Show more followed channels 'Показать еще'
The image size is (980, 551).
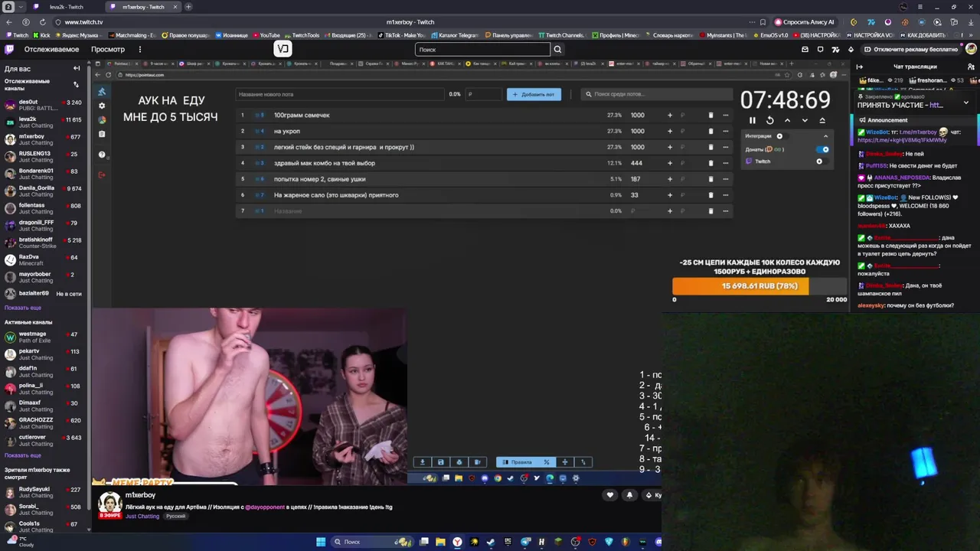[x=23, y=308]
